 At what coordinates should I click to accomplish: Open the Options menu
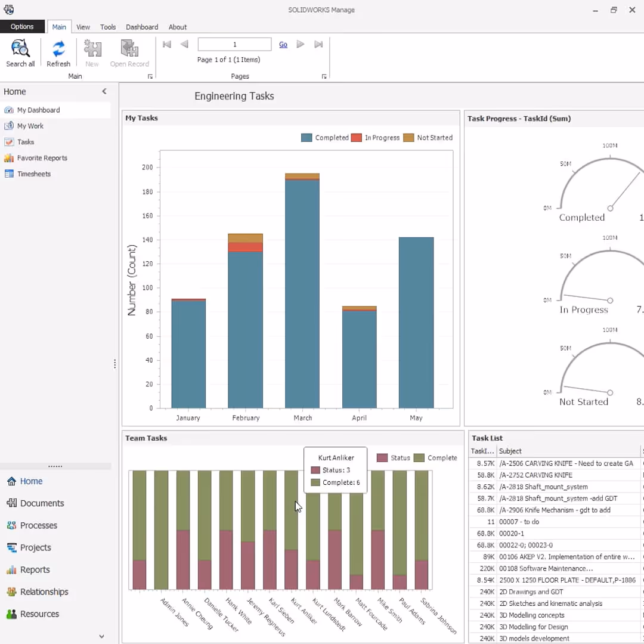pyautogui.click(x=22, y=27)
